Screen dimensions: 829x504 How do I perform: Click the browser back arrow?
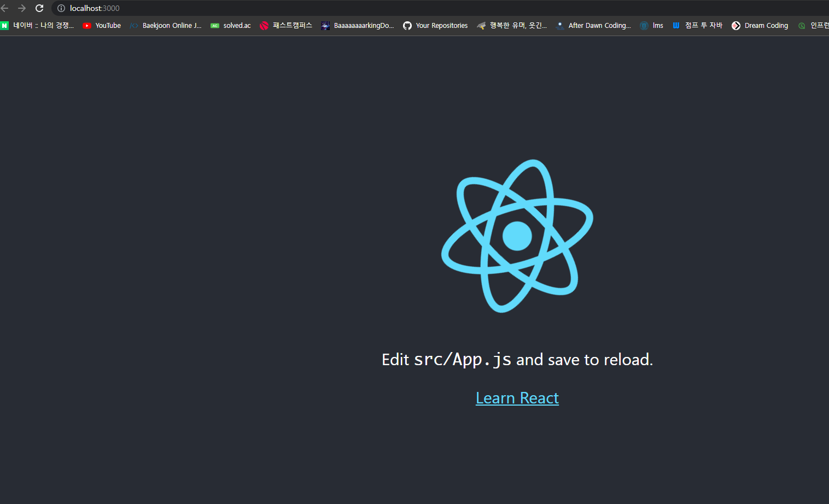click(x=5, y=8)
